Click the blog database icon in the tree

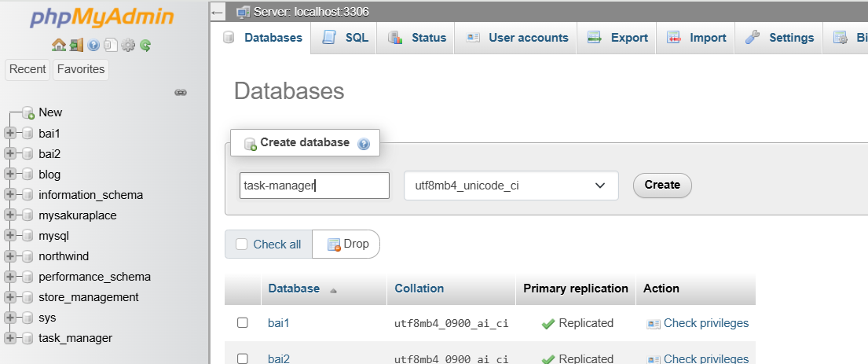pyautogui.click(x=27, y=175)
